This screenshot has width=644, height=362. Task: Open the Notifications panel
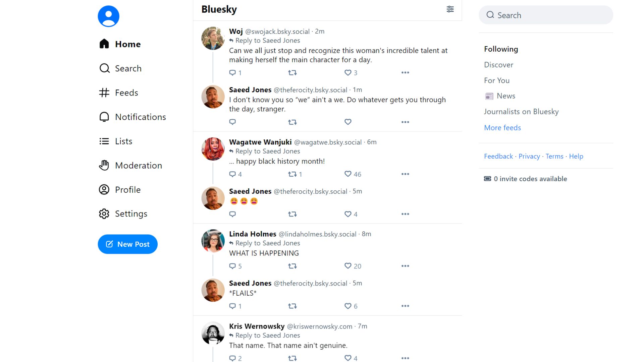click(140, 117)
